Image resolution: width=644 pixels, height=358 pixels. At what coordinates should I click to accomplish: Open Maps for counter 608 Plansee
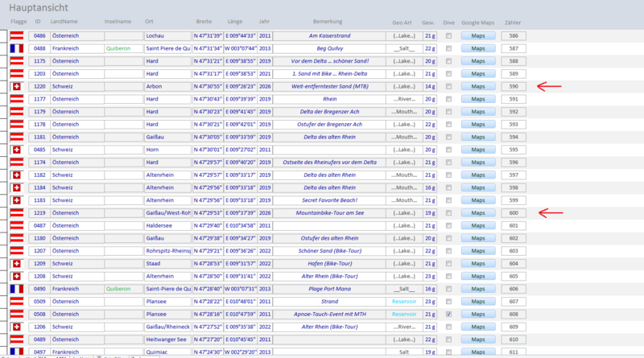[478, 315]
